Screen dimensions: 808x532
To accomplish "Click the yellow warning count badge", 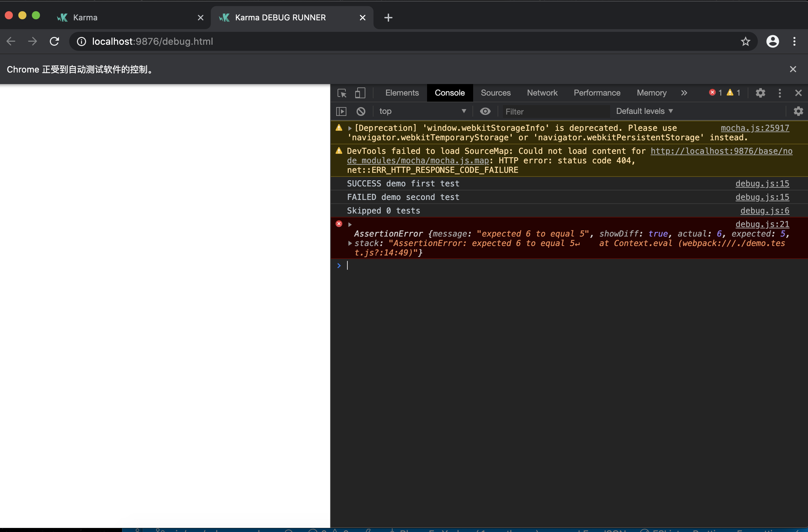I will pyautogui.click(x=733, y=93).
